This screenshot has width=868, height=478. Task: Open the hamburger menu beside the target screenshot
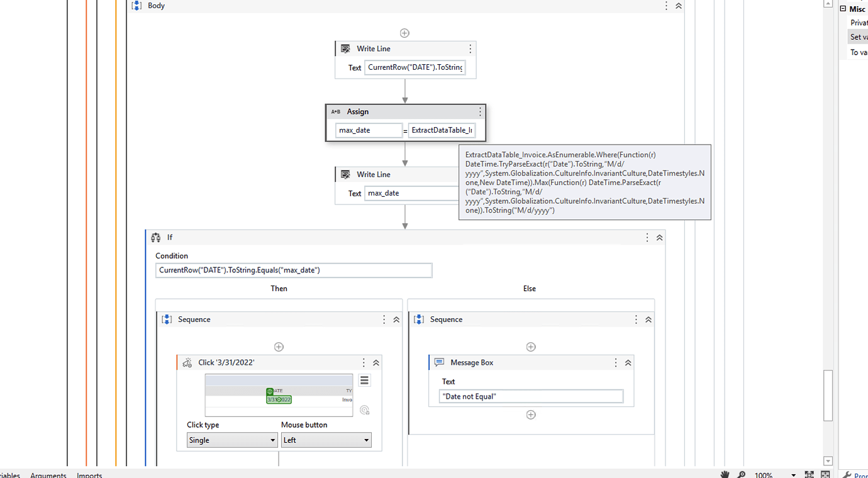tap(364, 380)
